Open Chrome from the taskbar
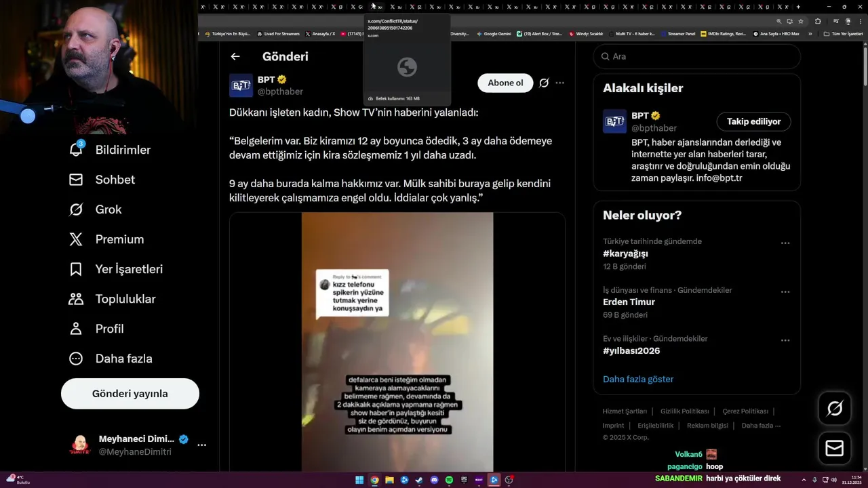The height and width of the screenshot is (488, 868). coord(374,480)
